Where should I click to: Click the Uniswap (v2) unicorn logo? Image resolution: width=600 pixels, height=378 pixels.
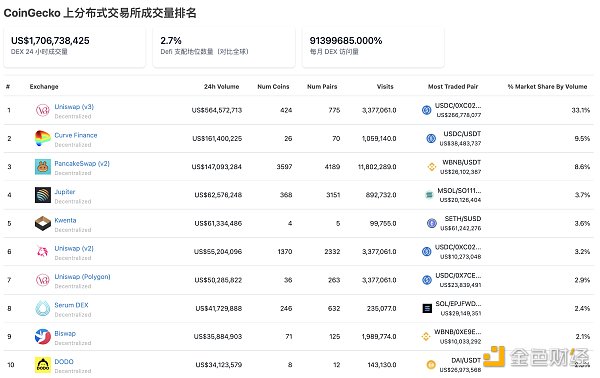pos(42,252)
